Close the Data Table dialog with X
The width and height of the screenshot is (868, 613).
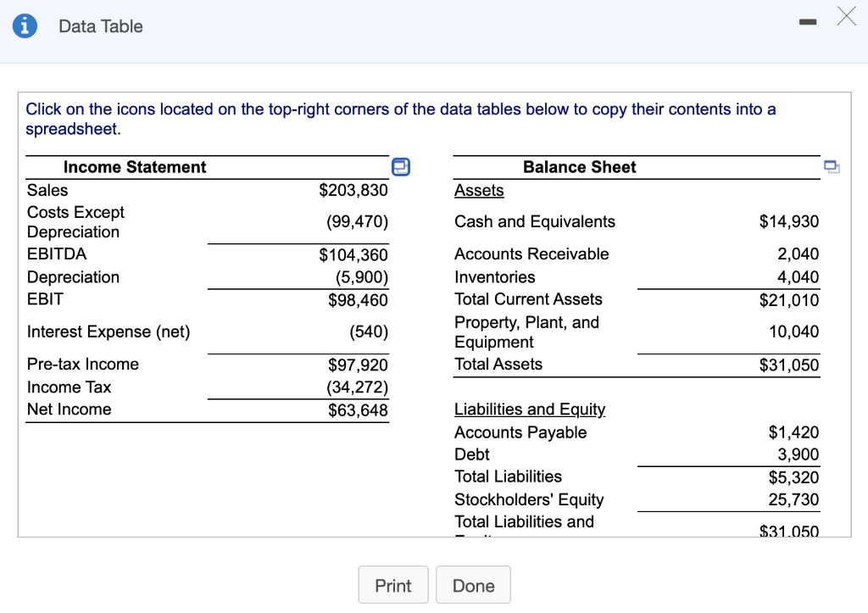[x=847, y=16]
